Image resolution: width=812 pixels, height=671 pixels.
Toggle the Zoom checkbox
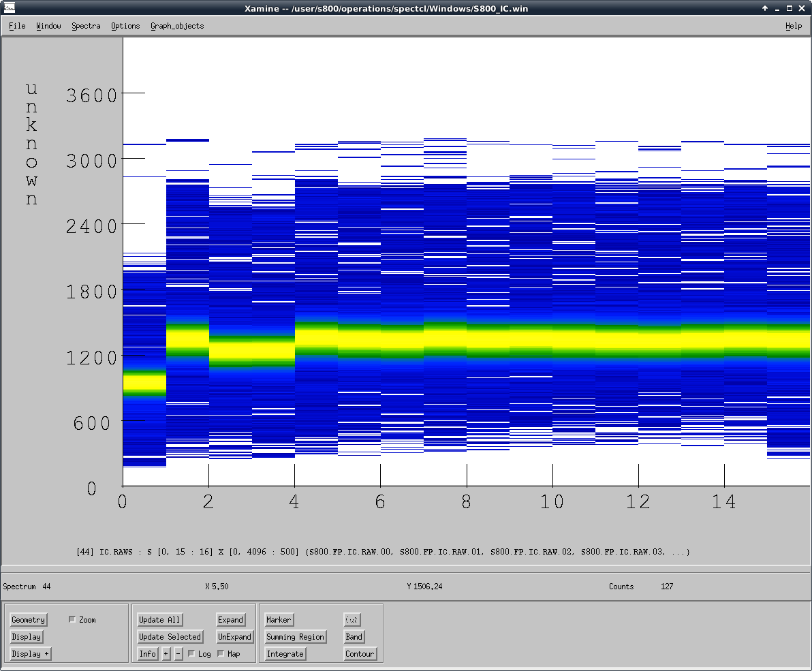[73, 620]
